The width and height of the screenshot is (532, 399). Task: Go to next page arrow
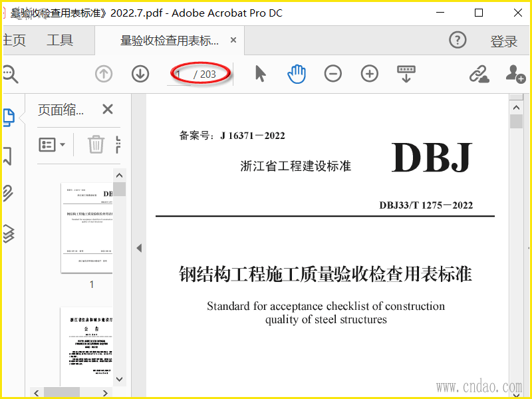[x=140, y=74]
